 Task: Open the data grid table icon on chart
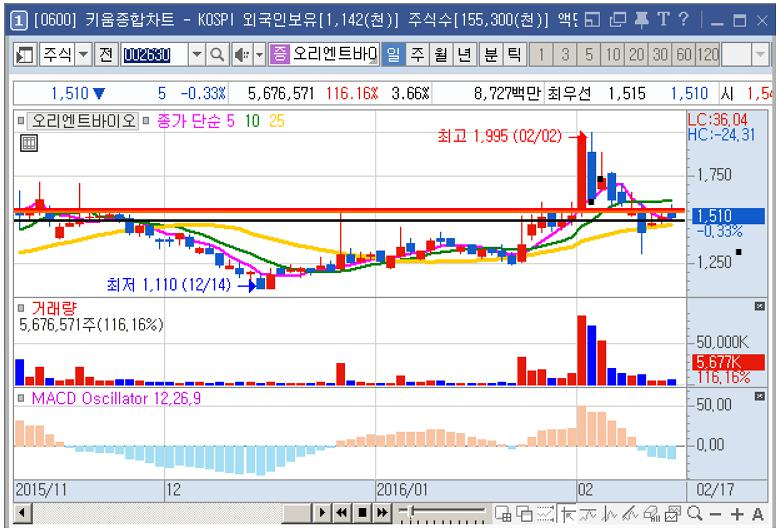(x=29, y=144)
